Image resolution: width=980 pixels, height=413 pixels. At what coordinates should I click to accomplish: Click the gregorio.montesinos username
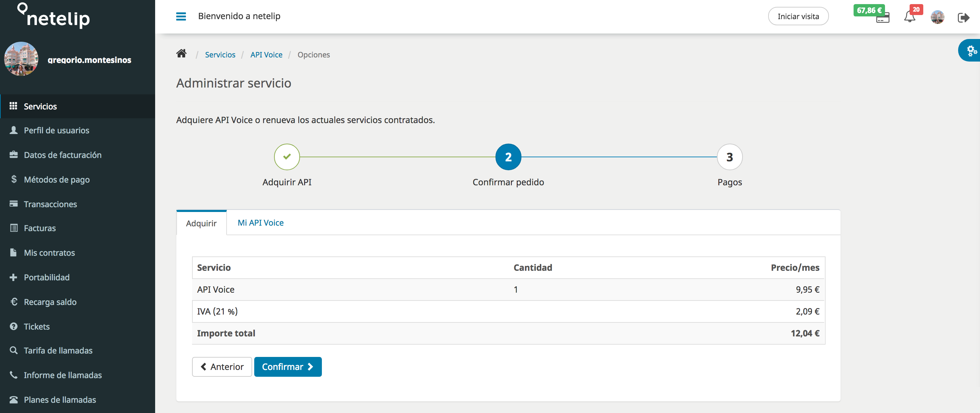(90, 60)
